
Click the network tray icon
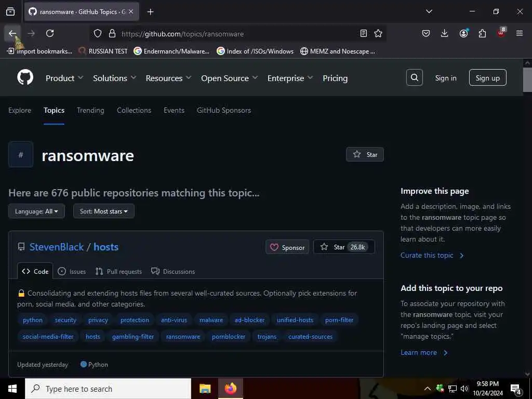pyautogui.click(x=453, y=389)
